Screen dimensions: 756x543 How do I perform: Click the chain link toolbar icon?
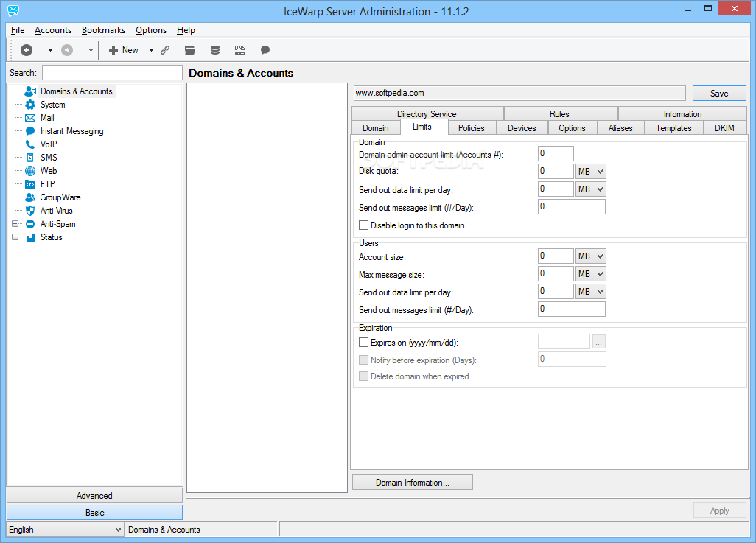165,49
